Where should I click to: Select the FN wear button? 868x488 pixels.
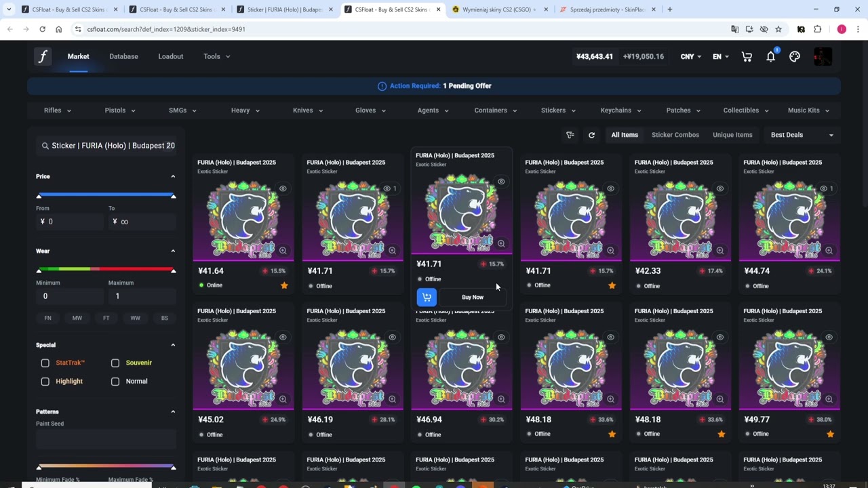(47, 318)
